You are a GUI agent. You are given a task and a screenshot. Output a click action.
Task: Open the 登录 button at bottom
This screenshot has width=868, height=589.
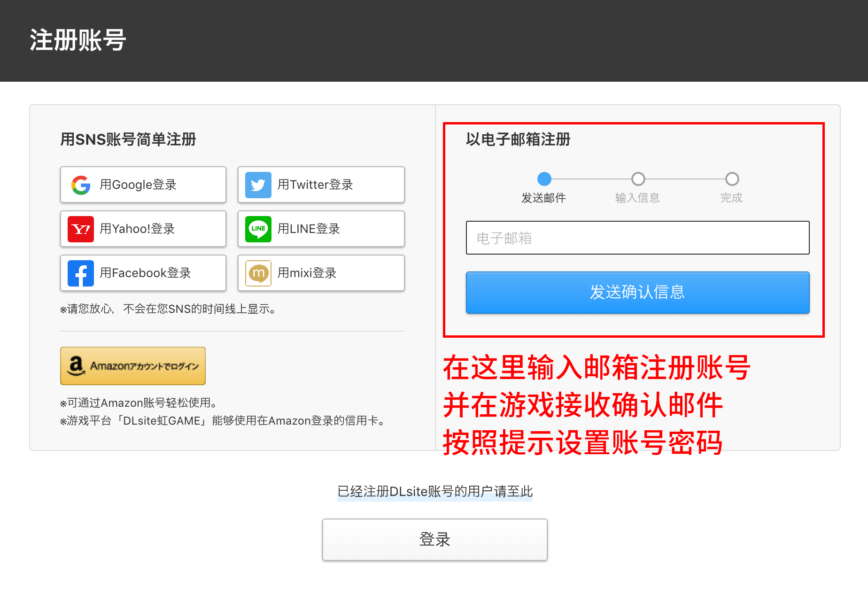(435, 540)
